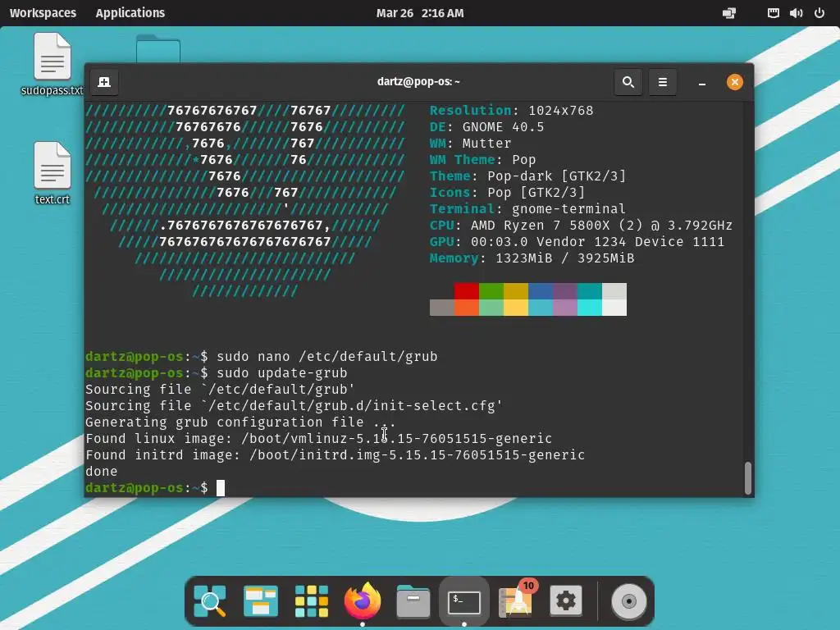The height and width of the screenshot is (630, 840).
Task: Click 'DE: GNOME 40.5' text
Action: pyautogui.click(x=487, y=127)
